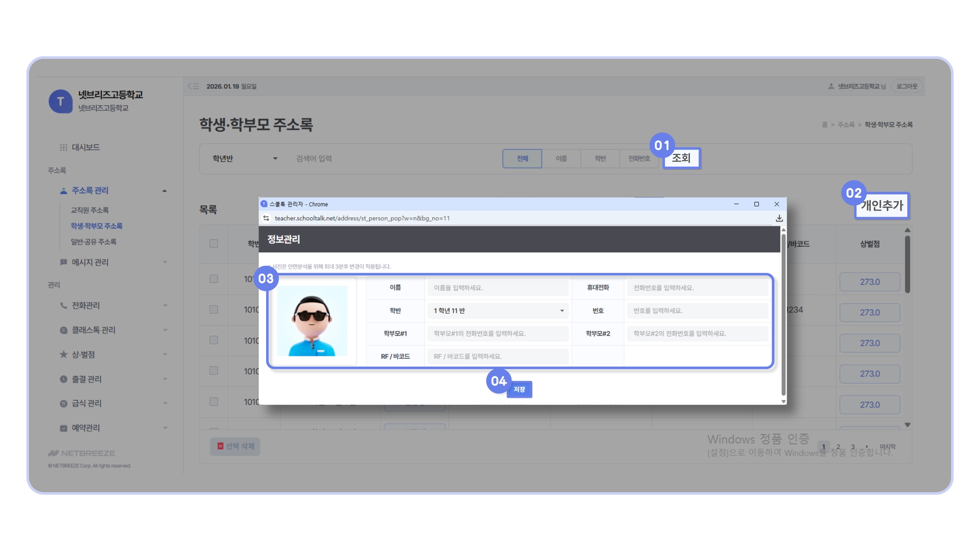The image size is (980, 551).
Task: Click the meal management (급식 관리) icon
Action: [x=63, y=404]
